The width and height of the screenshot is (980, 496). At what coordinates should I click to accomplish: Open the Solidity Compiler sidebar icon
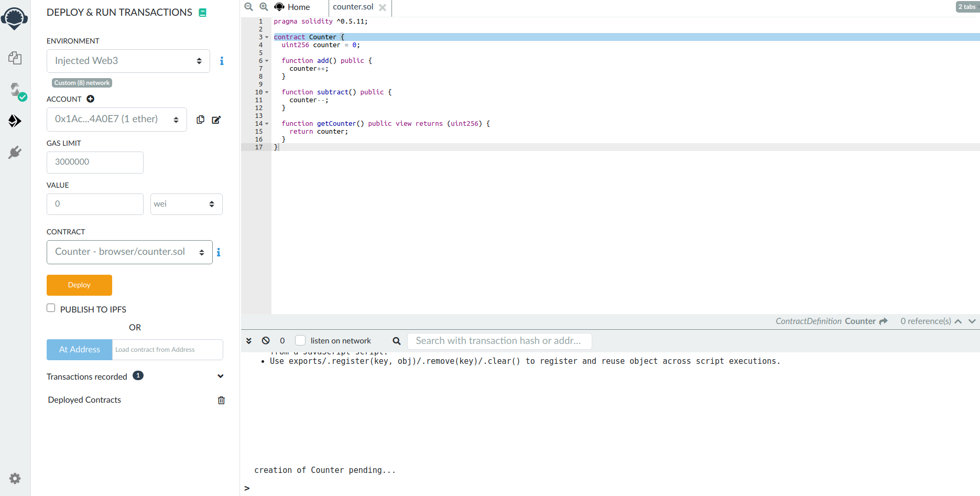(15, 90)
